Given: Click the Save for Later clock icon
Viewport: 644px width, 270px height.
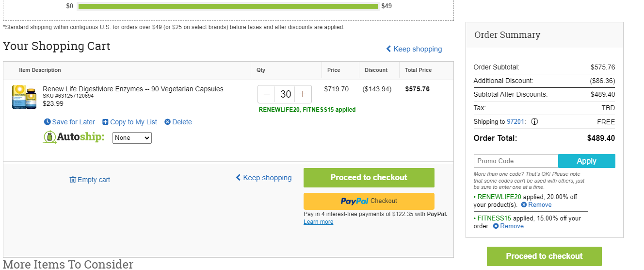Looking at the screenshot, I should (47, 122).
